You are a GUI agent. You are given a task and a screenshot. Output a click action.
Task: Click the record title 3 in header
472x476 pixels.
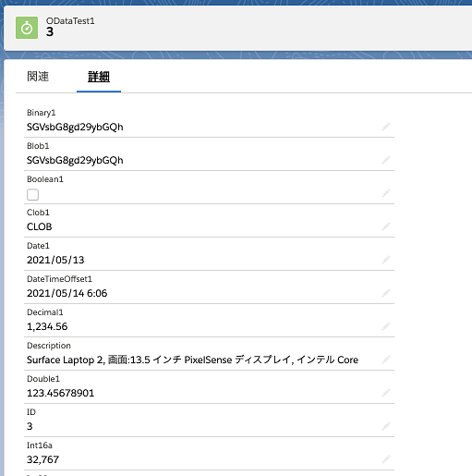pos(50,31)
